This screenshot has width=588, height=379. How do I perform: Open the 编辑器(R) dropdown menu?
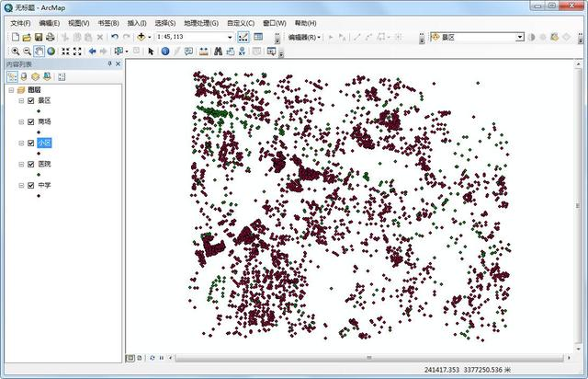point(304,37)
